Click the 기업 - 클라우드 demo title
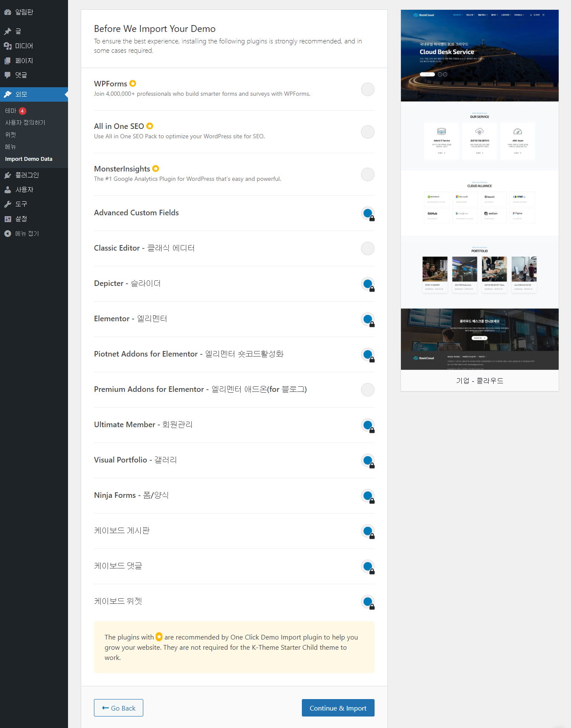 [480, 381]
